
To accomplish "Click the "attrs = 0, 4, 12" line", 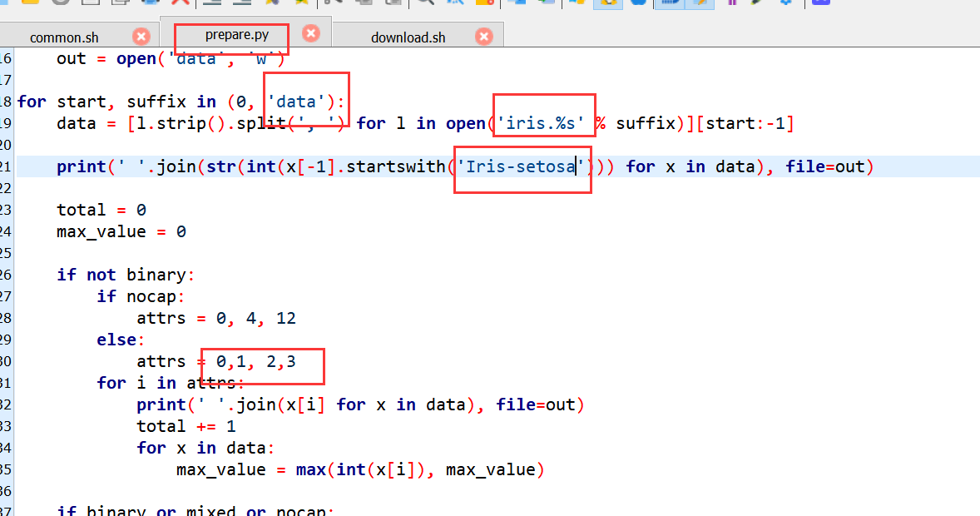I will coord(216,319).
